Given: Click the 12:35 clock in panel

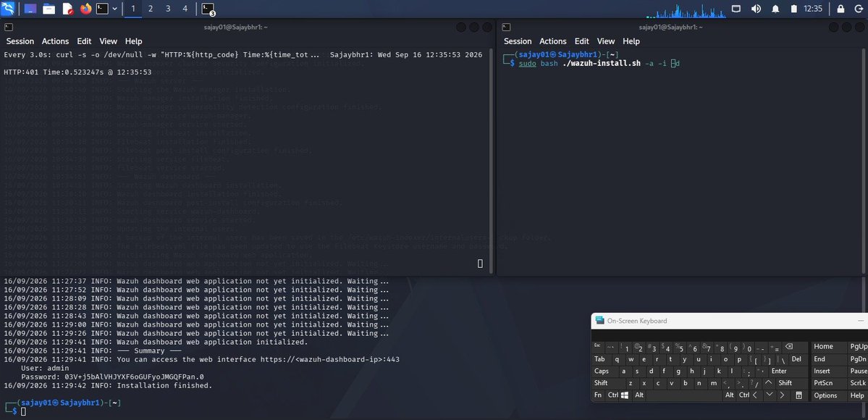Looking at the screenshot, I should coord(813,9).
